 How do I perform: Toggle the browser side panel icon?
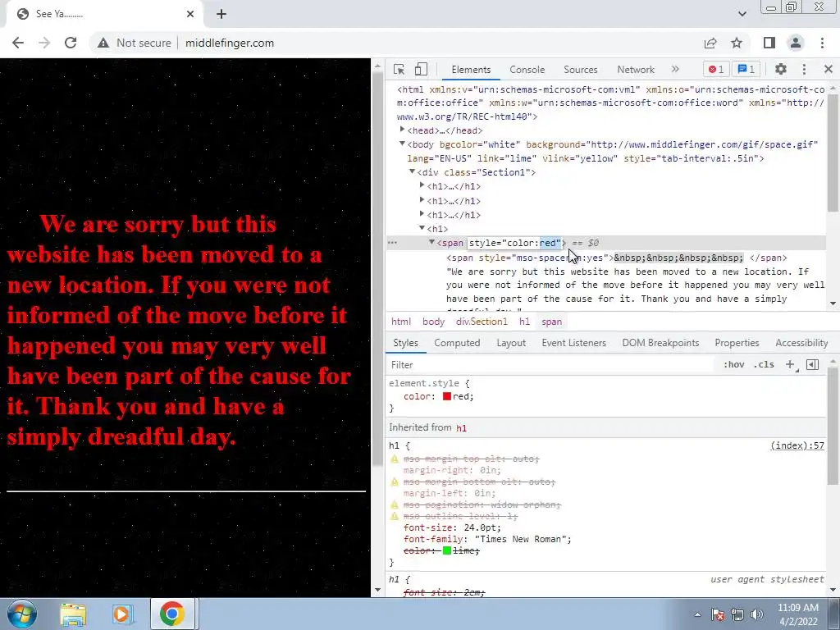[x=769, y=43]
